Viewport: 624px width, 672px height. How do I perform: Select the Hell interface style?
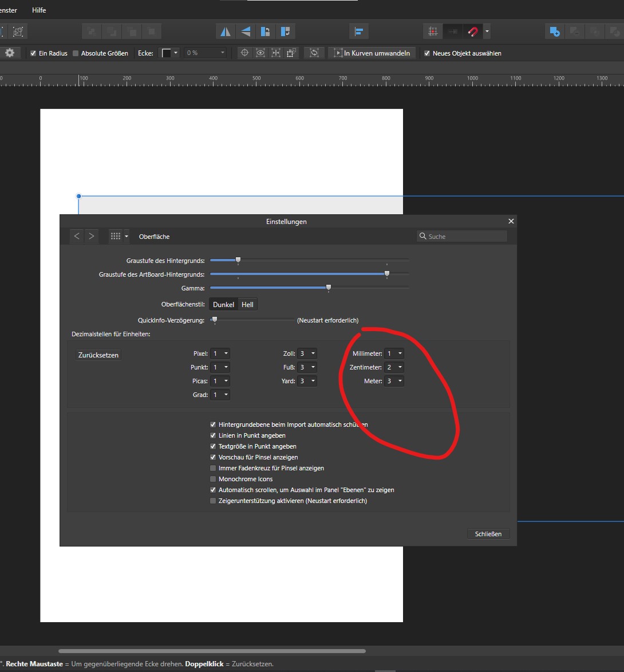pyautogui.click(x=247, y=304)
